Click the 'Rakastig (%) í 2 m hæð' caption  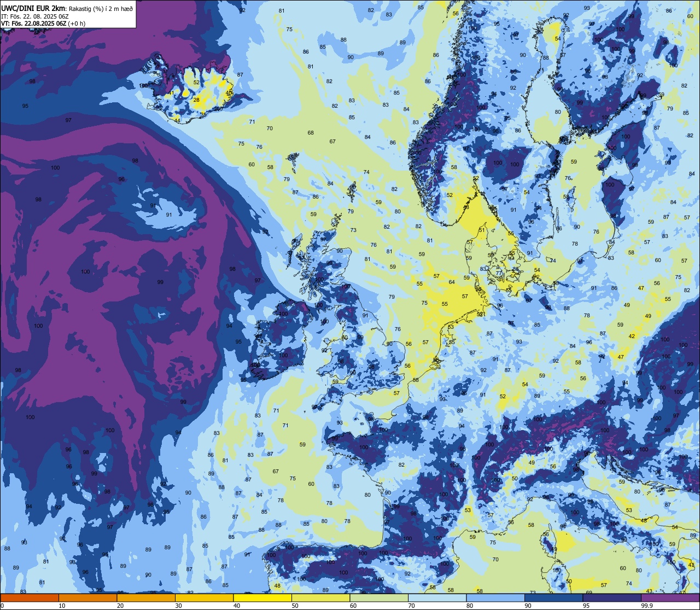pos(101,8)
